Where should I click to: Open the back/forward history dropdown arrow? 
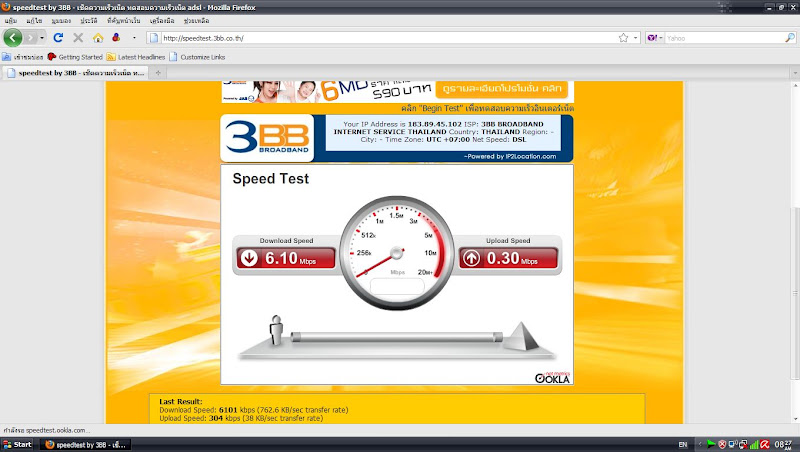pyautogui.click(x=42, y=38)
